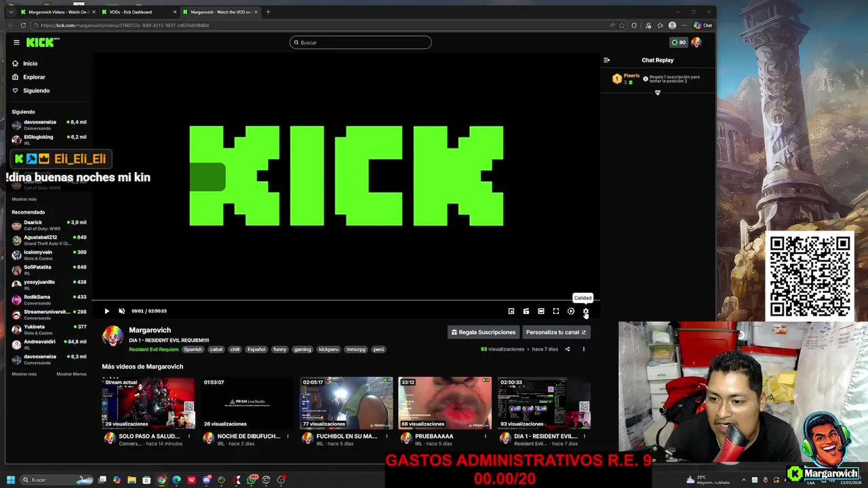Click Regala Suscripciones button
This screenshot has width=868, height=488.
tap(484, 332)
